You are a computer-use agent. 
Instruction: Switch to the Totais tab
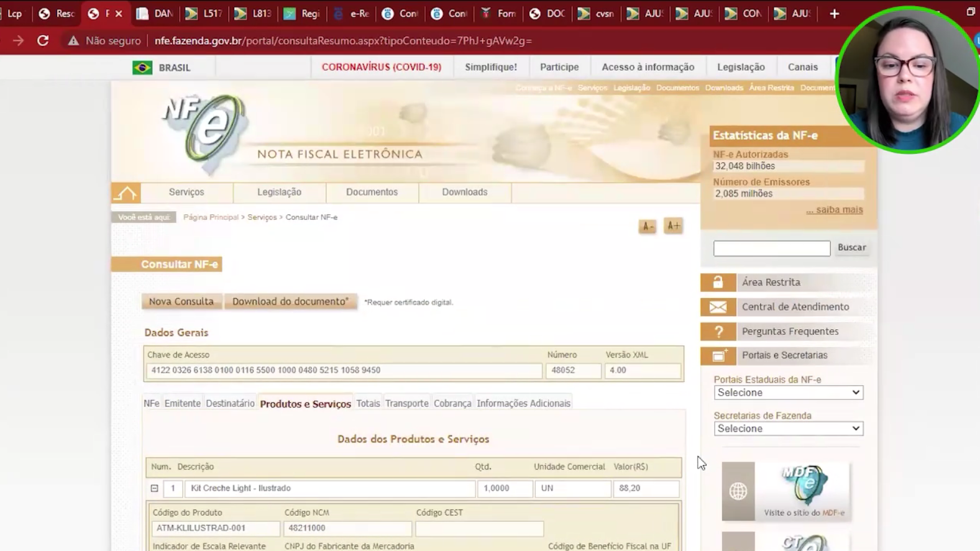[368, 404]
